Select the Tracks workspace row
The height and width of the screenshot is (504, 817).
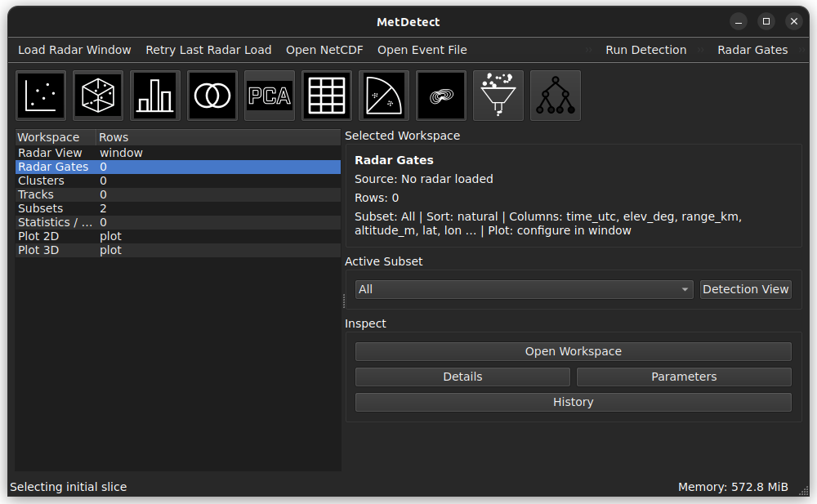(x=178, y=194)
